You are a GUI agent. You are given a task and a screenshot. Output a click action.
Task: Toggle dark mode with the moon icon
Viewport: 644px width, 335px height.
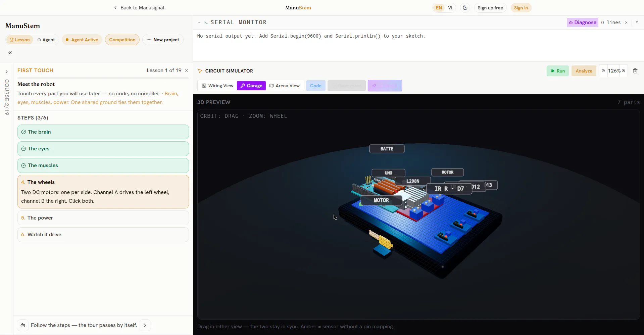click(465, 8)
